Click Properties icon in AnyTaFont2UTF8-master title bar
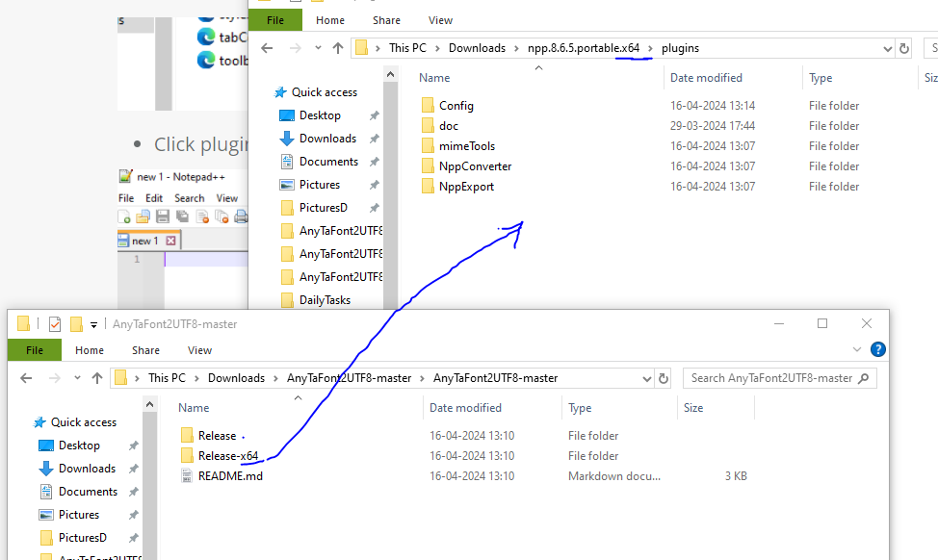 coord(55,324)
